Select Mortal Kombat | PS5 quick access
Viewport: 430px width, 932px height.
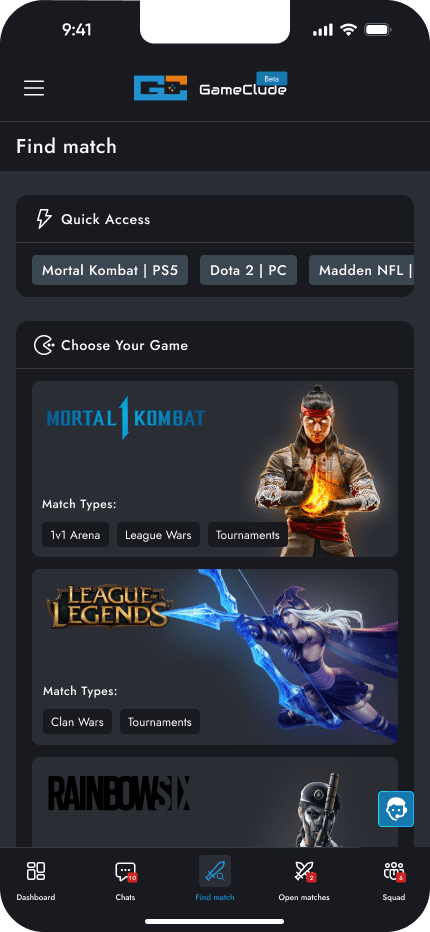pyautogui.click(x=110, y=270)
